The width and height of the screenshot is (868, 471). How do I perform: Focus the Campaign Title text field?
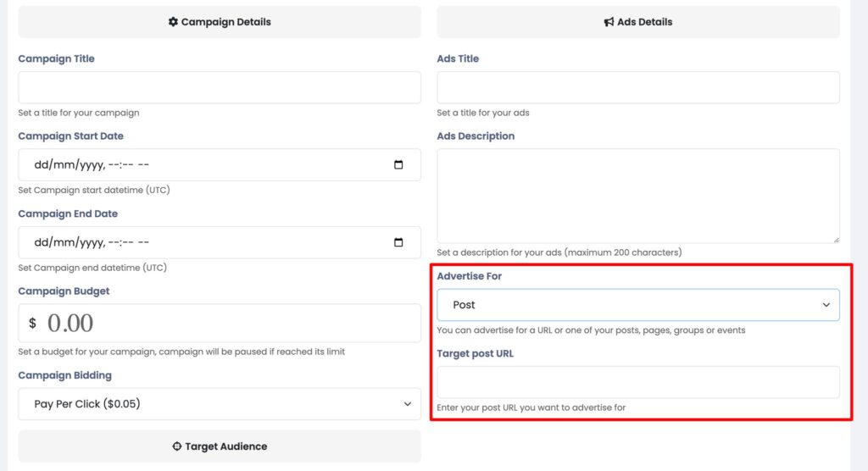[x=220, y=87]
